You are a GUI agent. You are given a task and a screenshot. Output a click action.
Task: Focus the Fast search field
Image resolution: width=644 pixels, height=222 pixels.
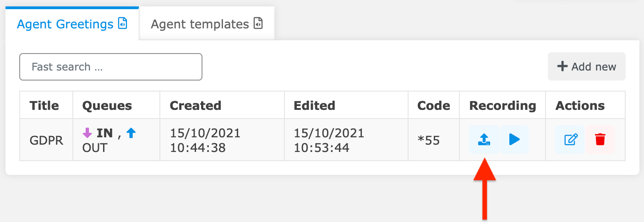[110, 67]
